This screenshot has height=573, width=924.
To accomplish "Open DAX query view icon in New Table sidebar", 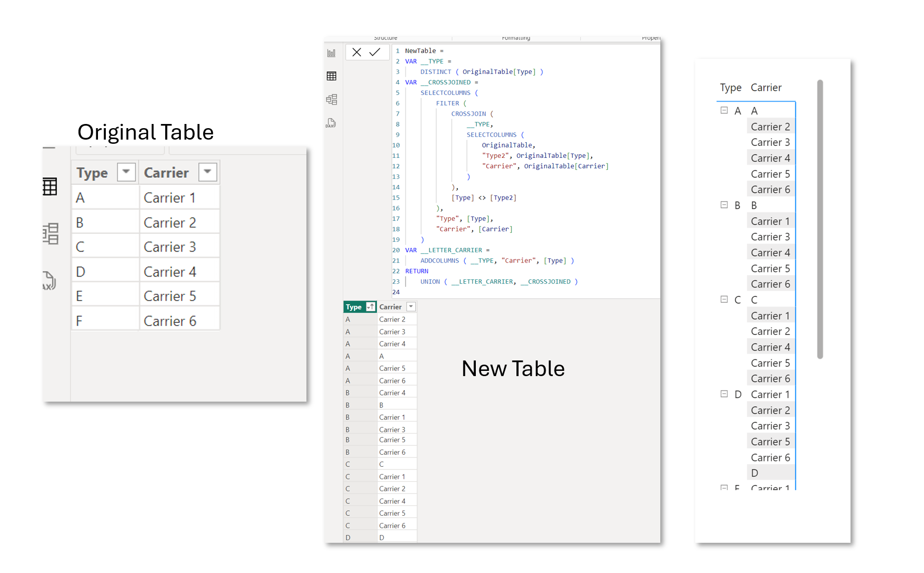I will click(x=331, y=123).
